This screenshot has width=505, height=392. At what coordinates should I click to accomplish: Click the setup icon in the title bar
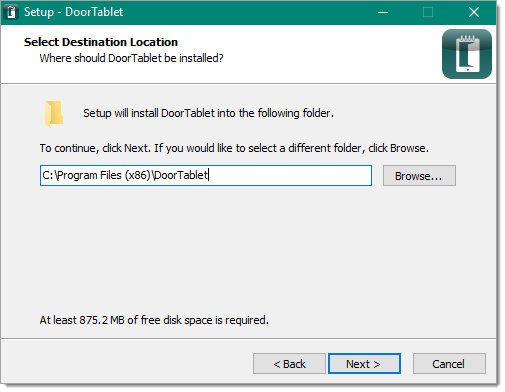pyautogui.click(x=11, y=12)
